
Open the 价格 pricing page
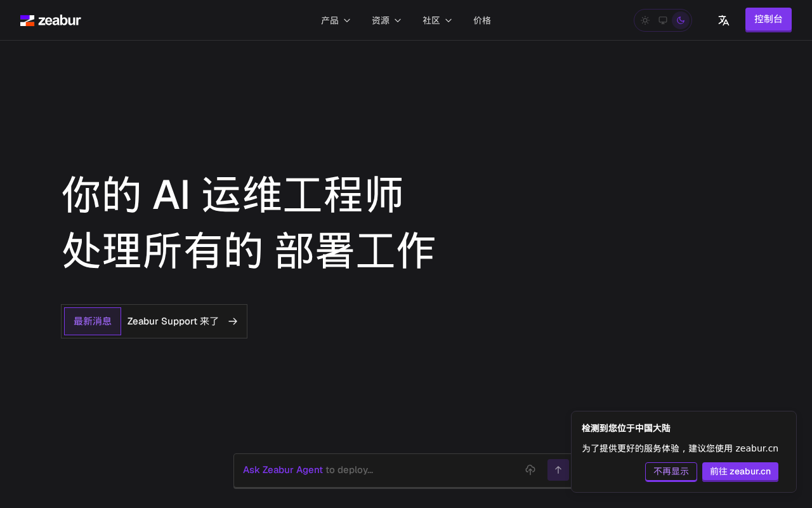pyautogui.click(x=482, y=20)
